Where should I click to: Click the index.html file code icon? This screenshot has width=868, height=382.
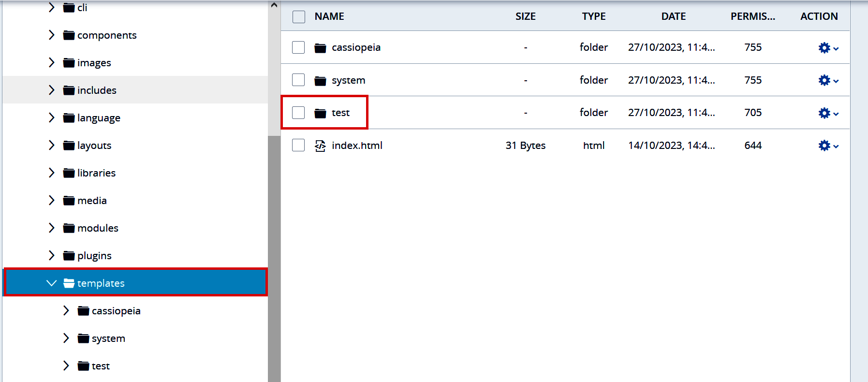pyautogui.click(x=320, y=146)
